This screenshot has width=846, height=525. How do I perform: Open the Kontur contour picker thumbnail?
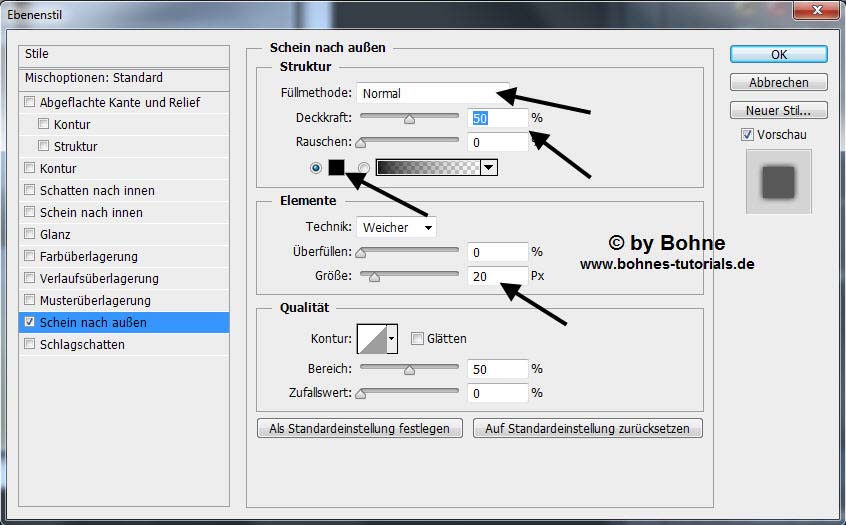[x=371, y=339]
